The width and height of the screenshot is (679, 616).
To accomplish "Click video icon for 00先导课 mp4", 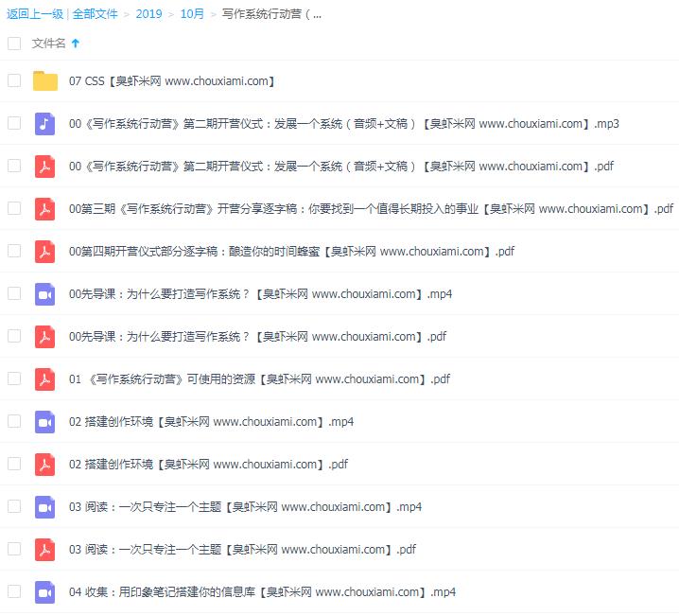I will tap(45, 294).
